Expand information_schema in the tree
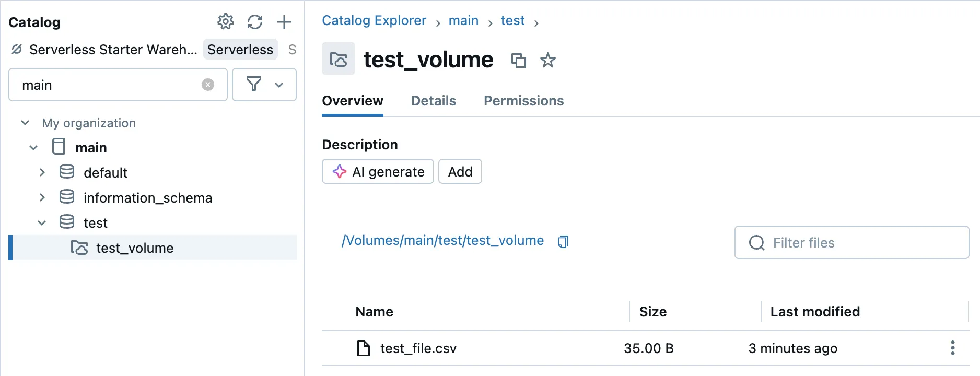 click(x=42, y=197)
